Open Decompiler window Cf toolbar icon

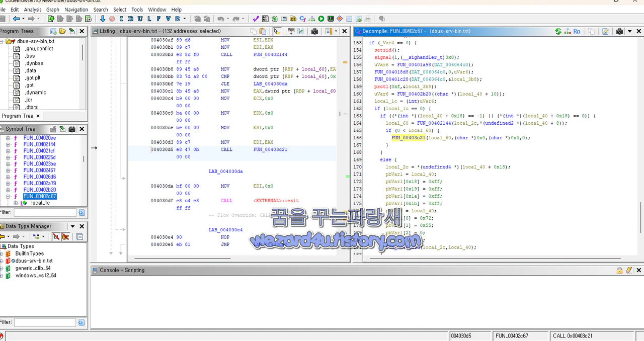303,19
